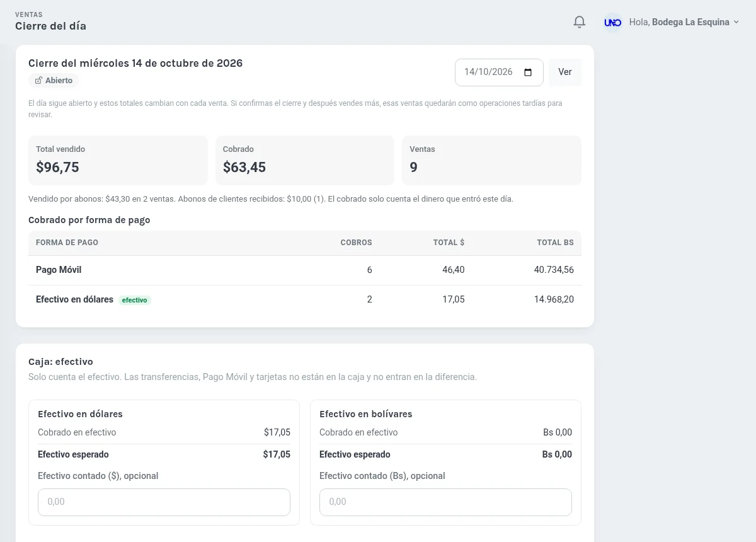Open the calendar picker in date field
Image resolution: width=756 pixels, height=542 pixels.
[528, 72]
